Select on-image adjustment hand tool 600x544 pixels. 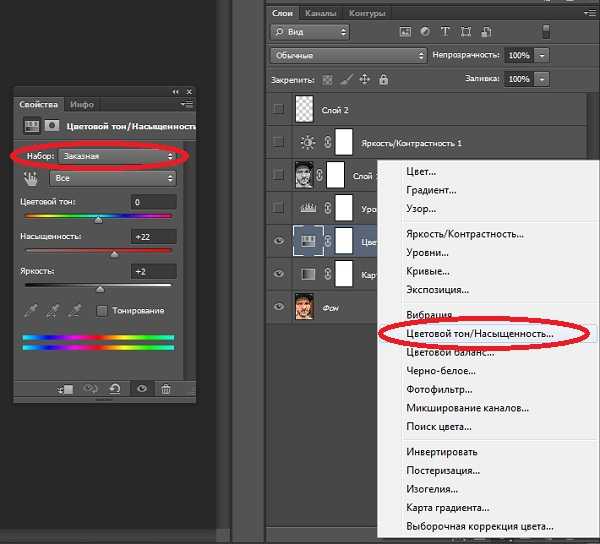coord(31,179)
